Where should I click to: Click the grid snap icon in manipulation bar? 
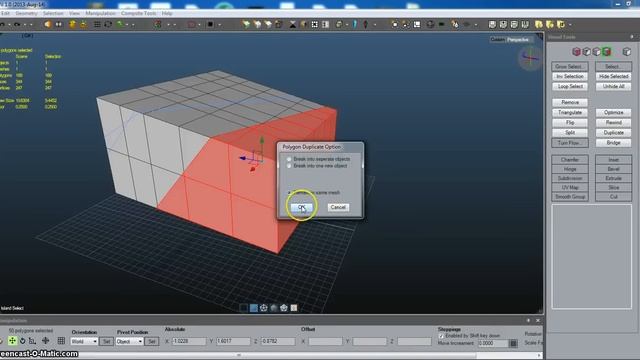pyautogui.click(x=61, y=340)
